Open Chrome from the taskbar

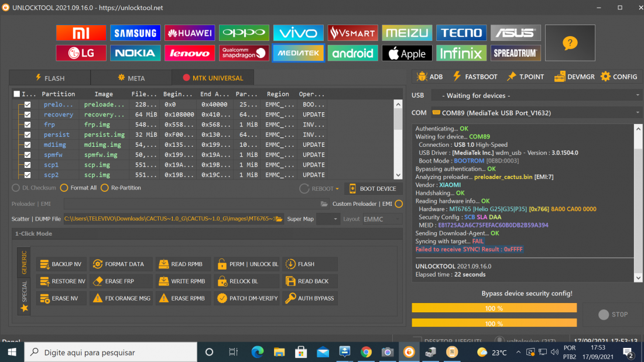[x=366, y=352]
